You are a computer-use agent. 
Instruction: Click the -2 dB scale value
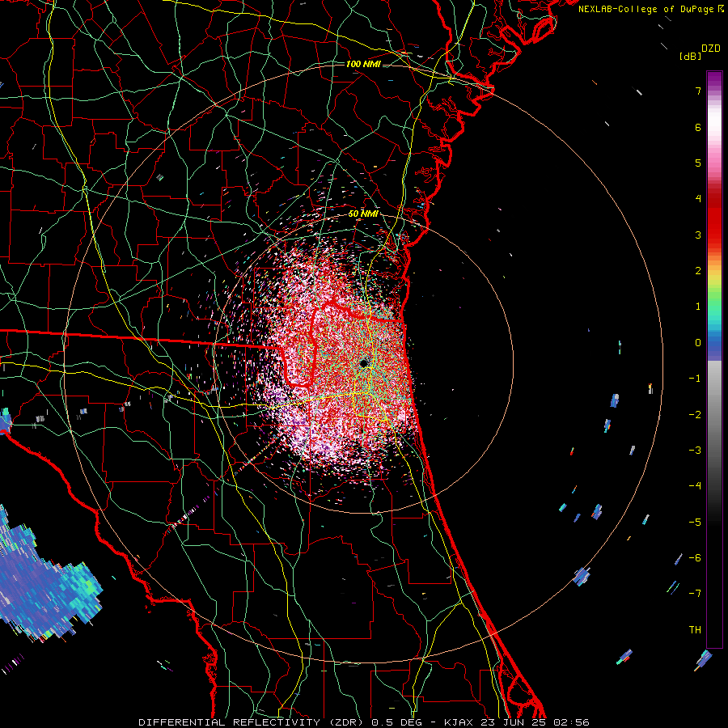point(695,414)
